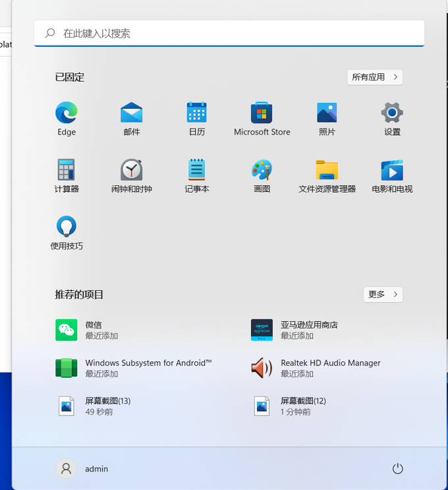Click the Realtek HD Audio Manager label
This screenshot has width=448, height=490.
(331, 363)
